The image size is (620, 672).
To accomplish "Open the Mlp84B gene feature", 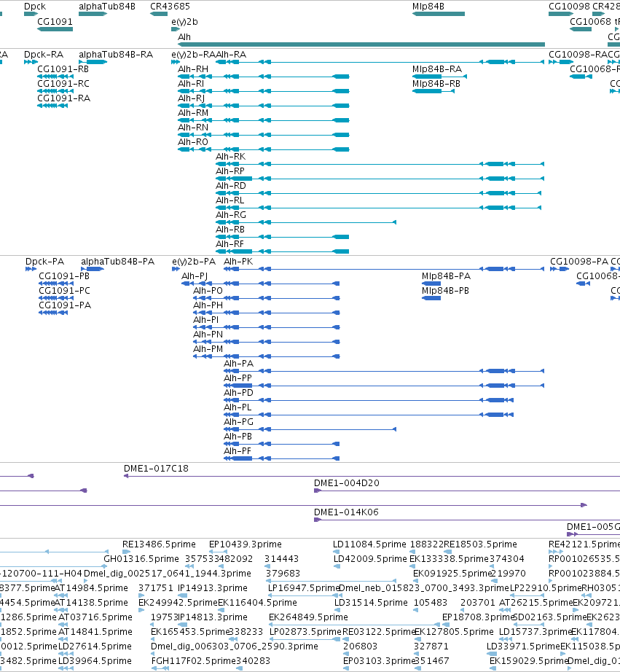I will (439, 14).
